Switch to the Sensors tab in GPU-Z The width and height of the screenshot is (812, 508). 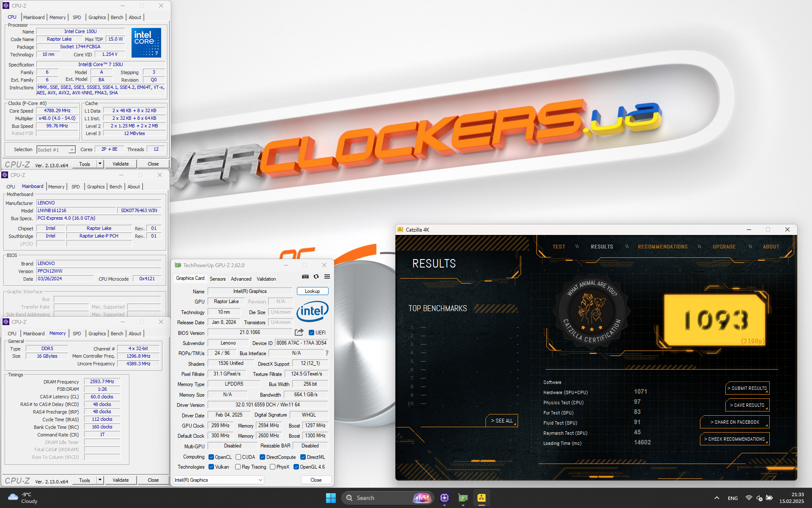[217, 279]
